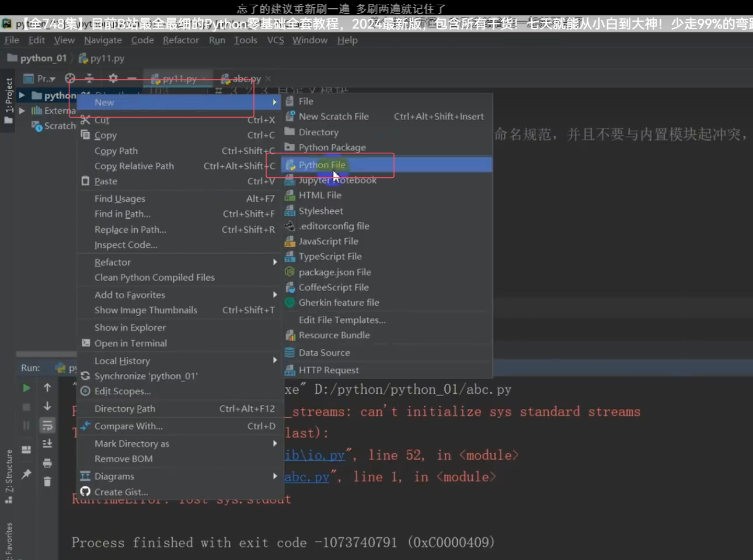The width and height of the screenshot is (753, 560).
Task: Collapse all nodes in Project tree
Action: point(89,78)
